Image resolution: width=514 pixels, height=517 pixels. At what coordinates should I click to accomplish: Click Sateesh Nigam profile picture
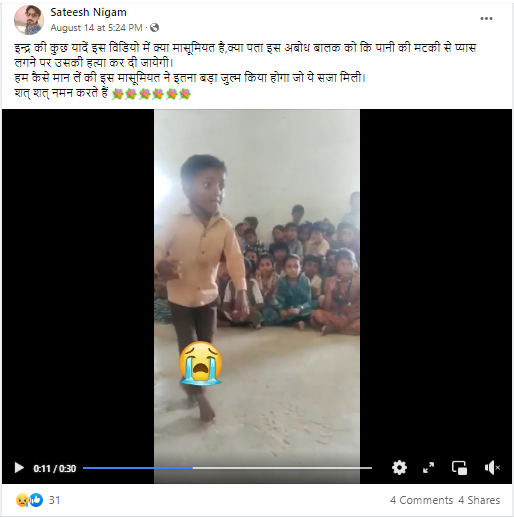pos(29,20)
